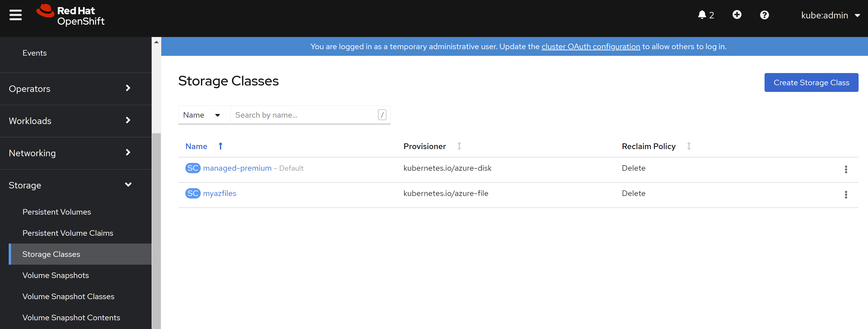The width and height of the screenshot is (868, 329).
Task: Select Persistent Volumes in the sidebar
Action: (57, 212)
